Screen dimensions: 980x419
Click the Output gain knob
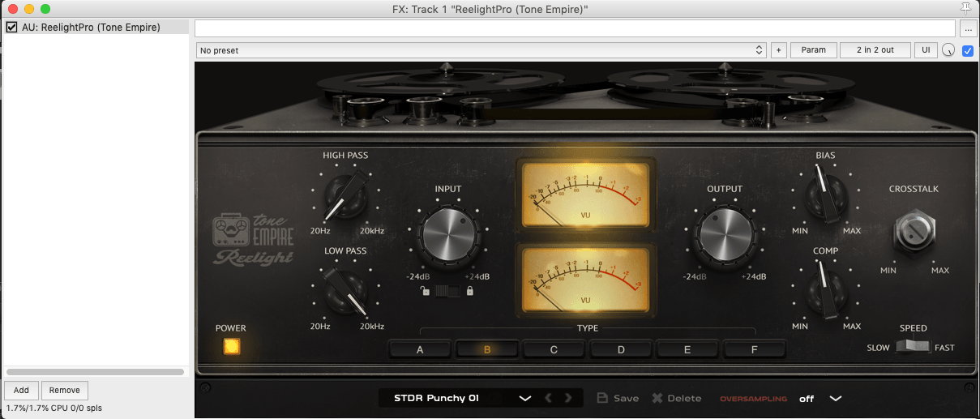(725, 233)
